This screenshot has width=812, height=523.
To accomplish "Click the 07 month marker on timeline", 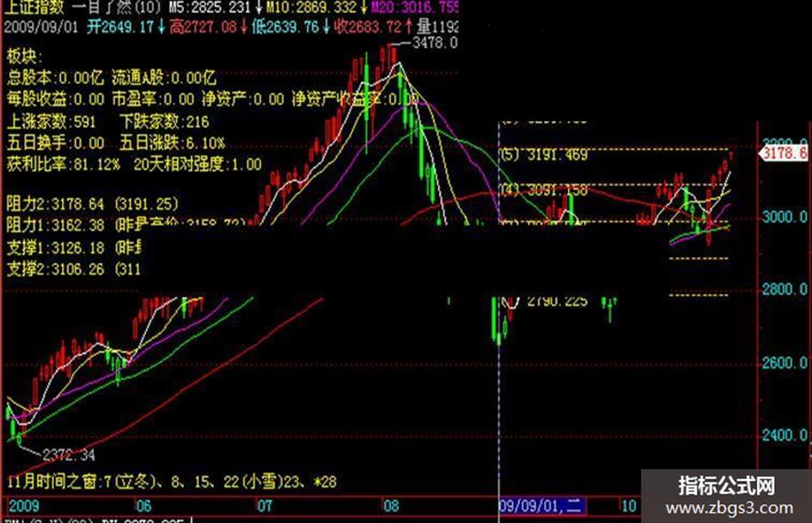I will point(265,505).
